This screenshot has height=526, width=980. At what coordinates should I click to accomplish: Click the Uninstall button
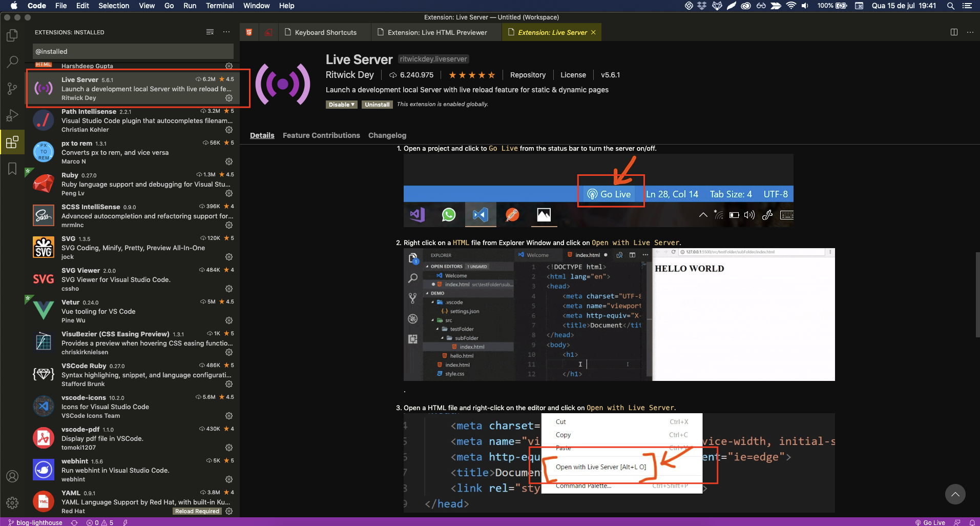point(377,105)
